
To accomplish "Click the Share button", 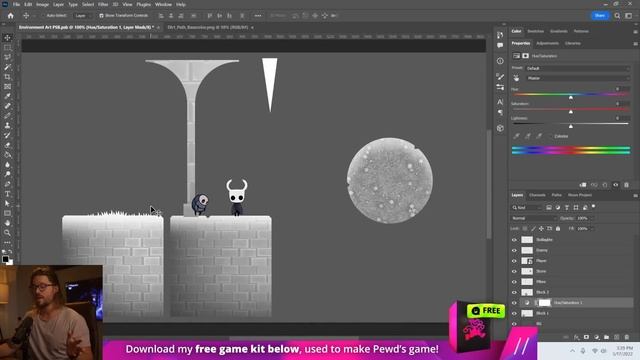I will (600, 16).
